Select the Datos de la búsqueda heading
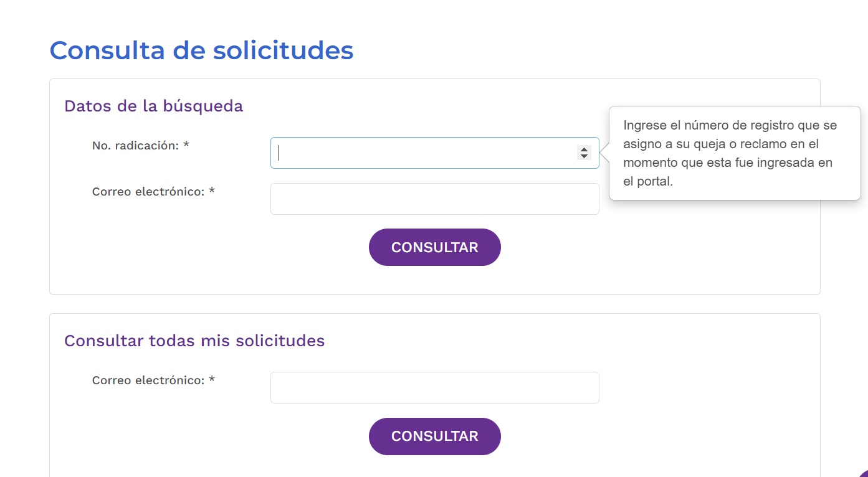The height and width of the screenshot is (477, 868). point(153,106)
